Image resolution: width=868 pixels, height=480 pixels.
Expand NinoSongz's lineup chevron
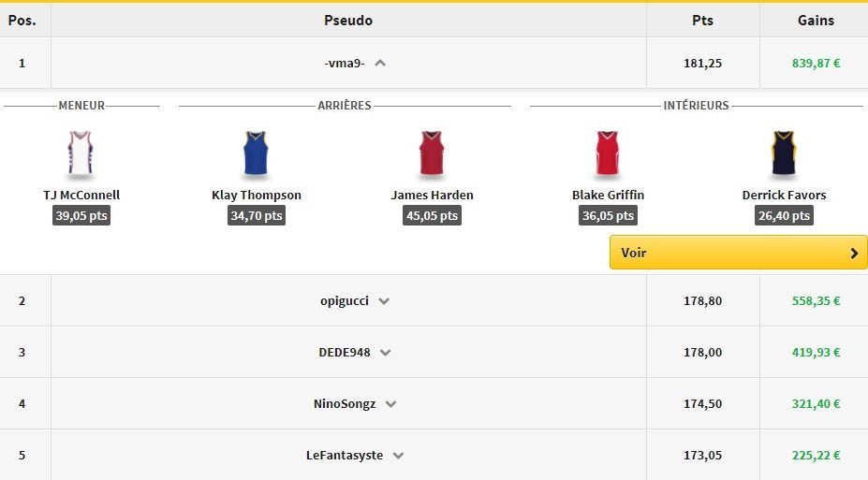[390, 404]
